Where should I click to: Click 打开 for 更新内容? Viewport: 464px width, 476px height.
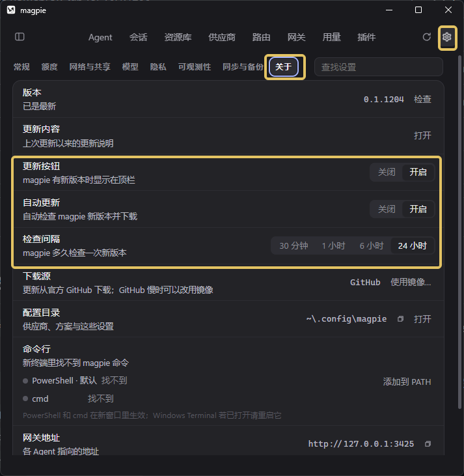pos(422,135)
